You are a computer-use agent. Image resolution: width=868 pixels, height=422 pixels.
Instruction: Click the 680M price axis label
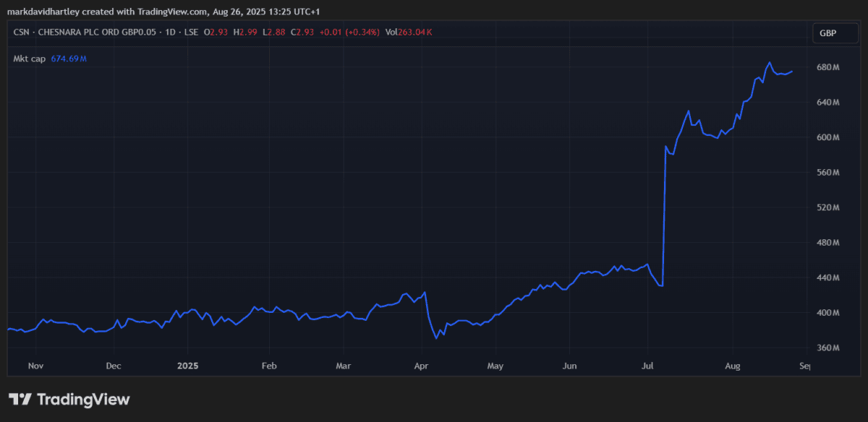(x=828, y=67)
